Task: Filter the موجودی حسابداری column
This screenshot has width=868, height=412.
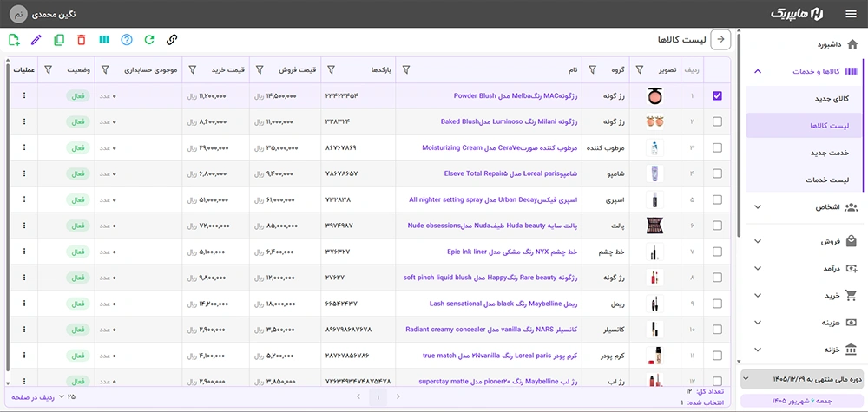Action: (105, 69)
